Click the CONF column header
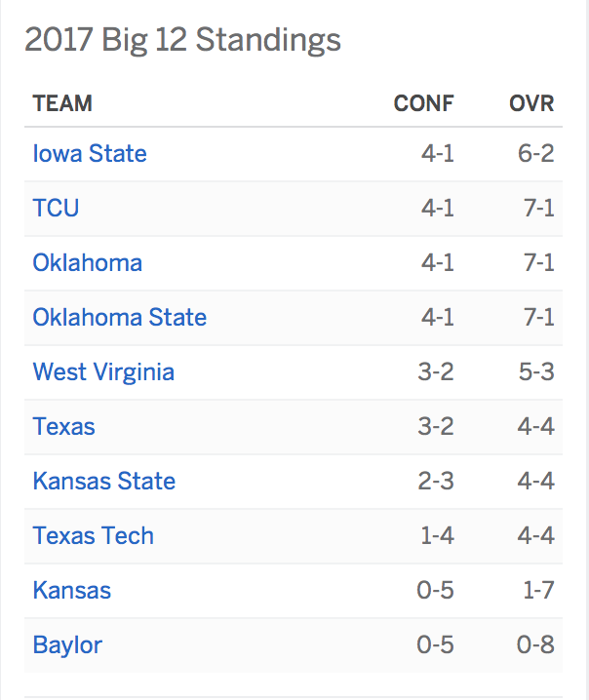589x700 pixels. click(424, 103)
